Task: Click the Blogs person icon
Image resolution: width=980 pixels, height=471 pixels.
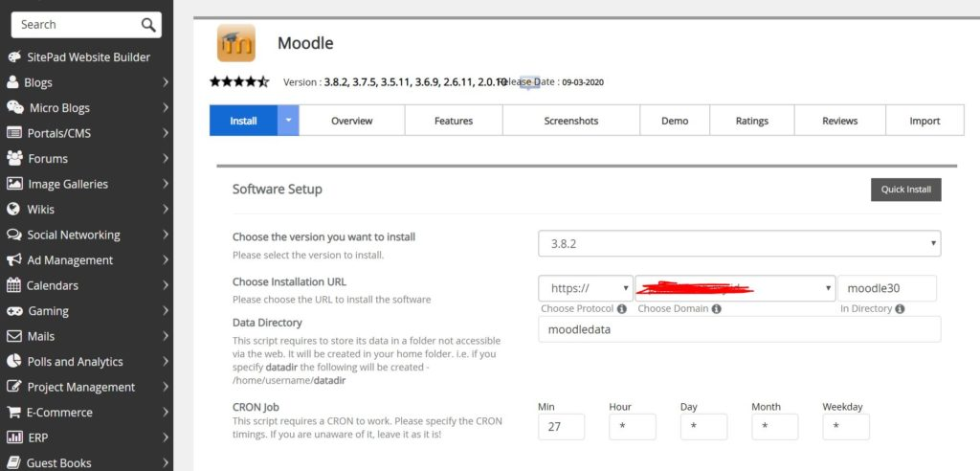Action: click(x=12, y=82)
